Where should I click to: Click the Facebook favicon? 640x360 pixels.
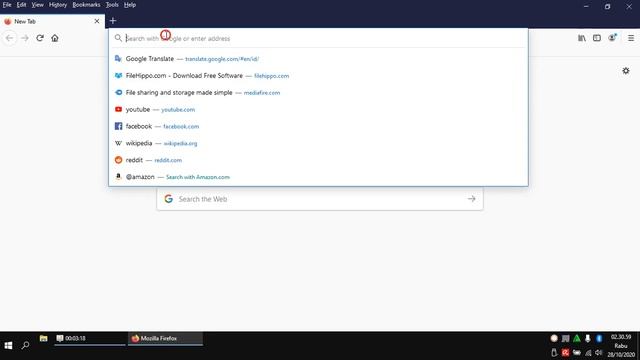118,126
